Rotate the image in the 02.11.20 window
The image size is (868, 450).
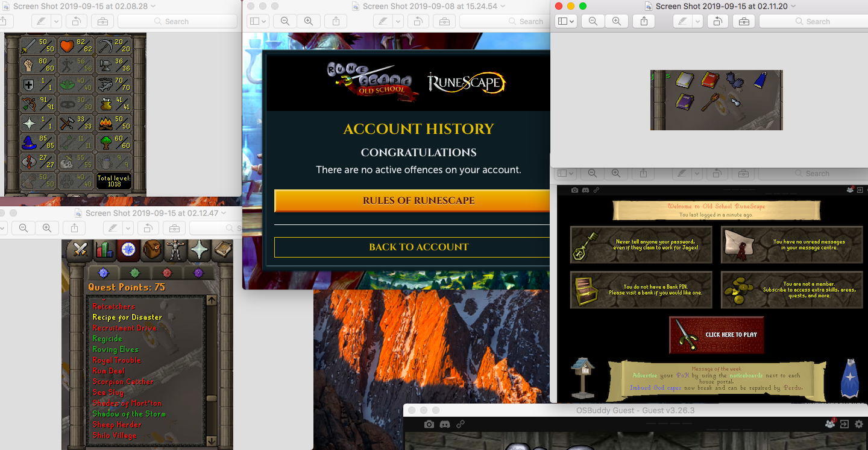coord(717,21)
